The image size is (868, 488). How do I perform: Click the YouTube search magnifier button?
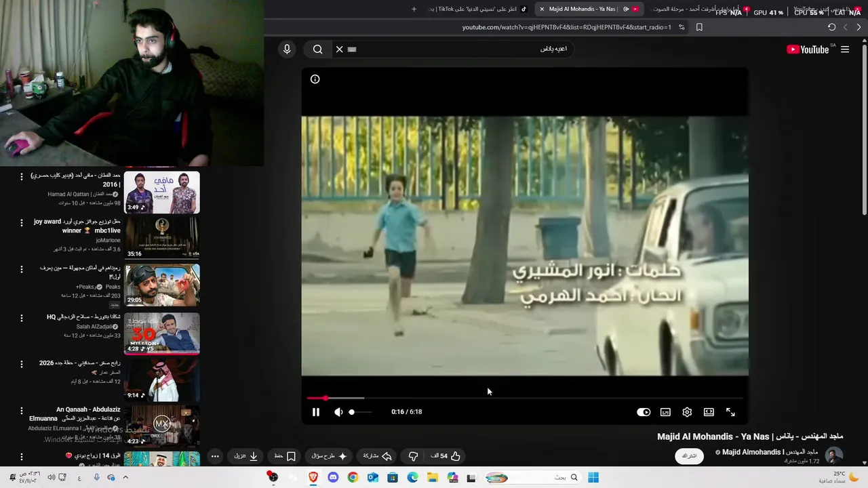[317, 49]
